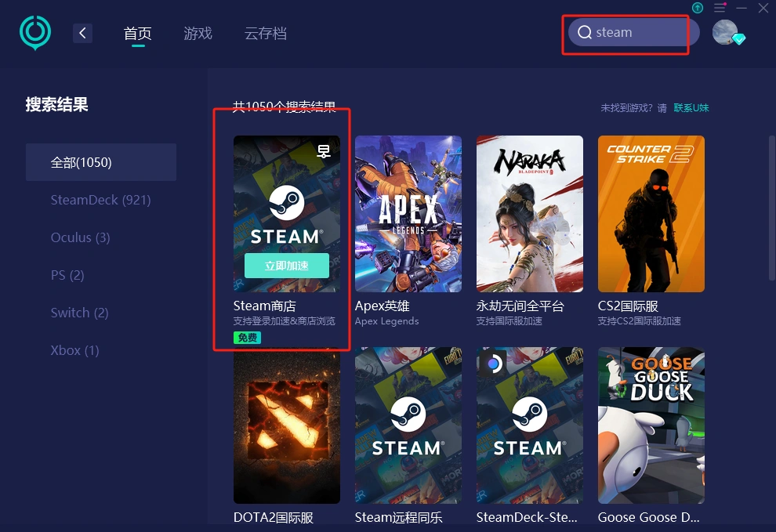776x532 pixels.
Task: Go back using the arrow button
Action: pos(82,33)
